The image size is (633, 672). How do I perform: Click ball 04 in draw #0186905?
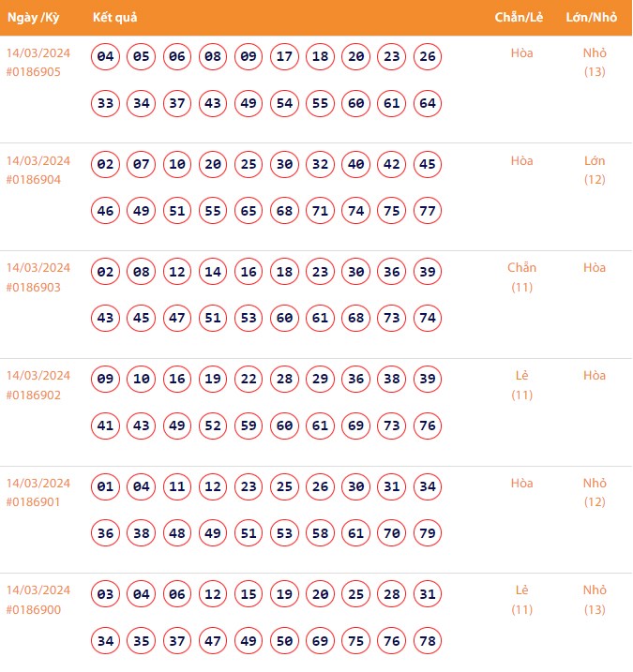pos(106,56)
